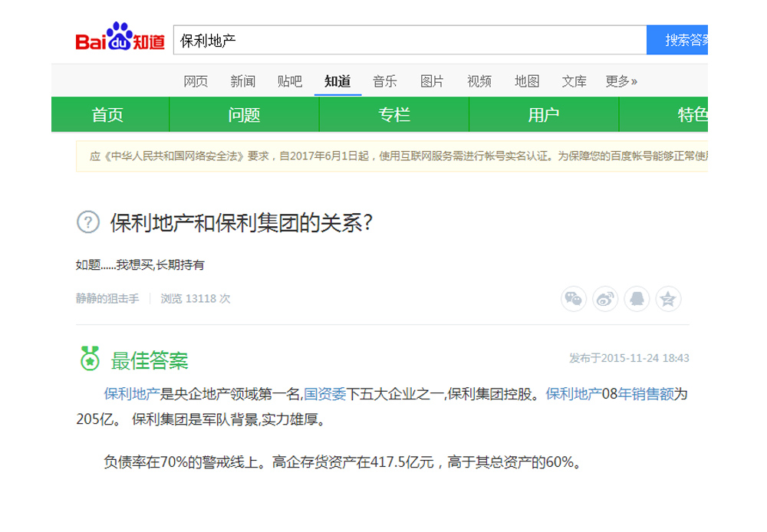The image size is (767, 532).
Task: Click the Baidu Zhidao logo
Action: coord(120,37)
